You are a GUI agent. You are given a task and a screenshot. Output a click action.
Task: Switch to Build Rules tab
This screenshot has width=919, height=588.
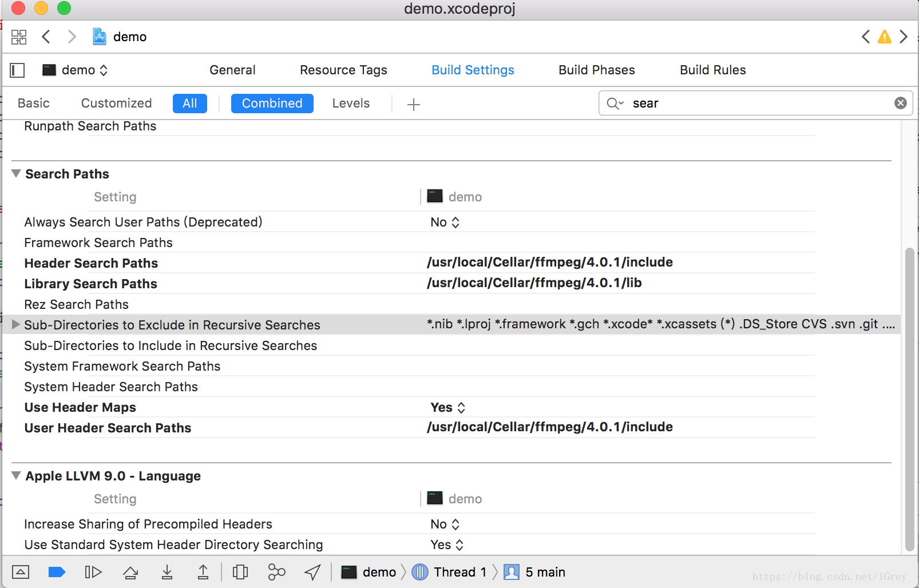(x=713, y=70)
